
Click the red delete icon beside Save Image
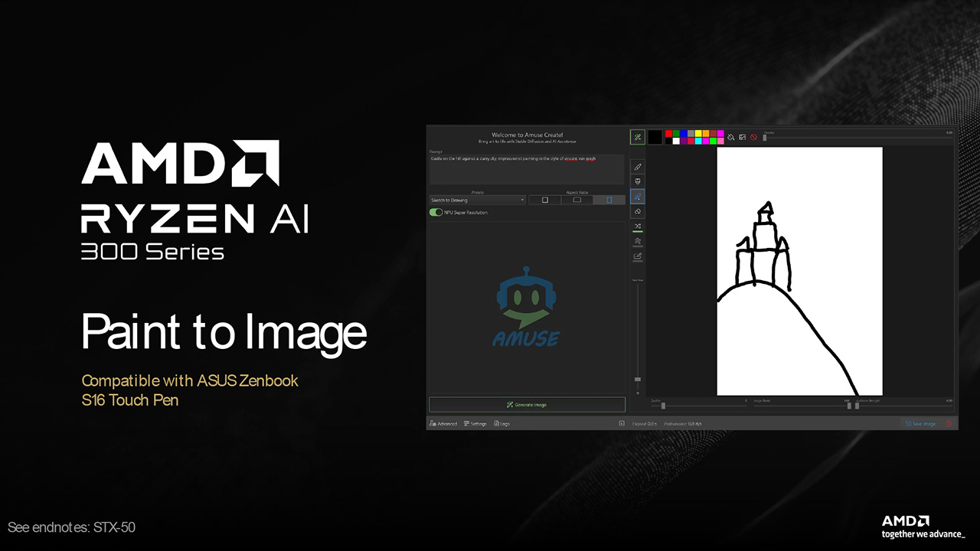coord(949,423)
